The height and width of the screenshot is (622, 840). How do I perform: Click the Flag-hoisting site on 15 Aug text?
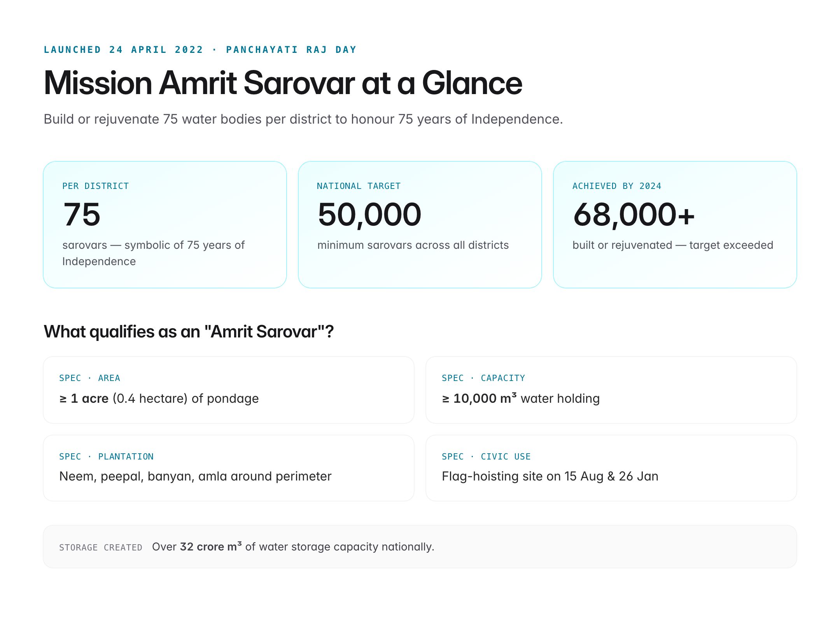(x=550, y=476)
